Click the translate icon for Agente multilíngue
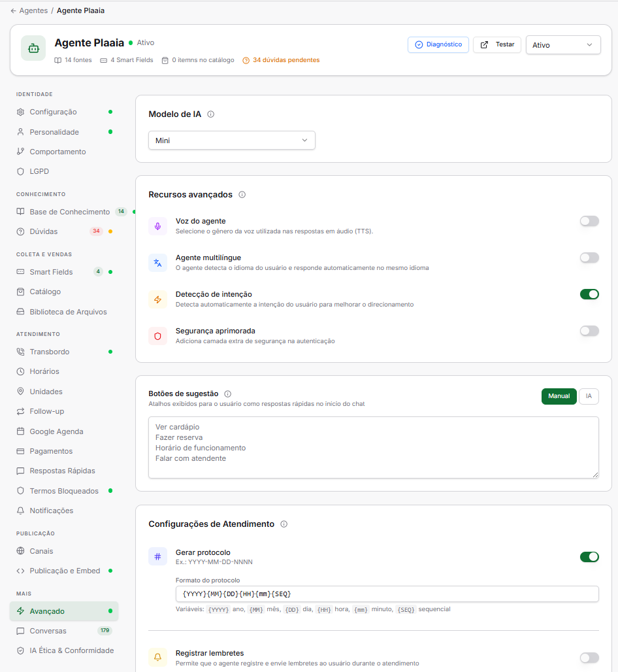618x672 pixels. coord(157,263)
